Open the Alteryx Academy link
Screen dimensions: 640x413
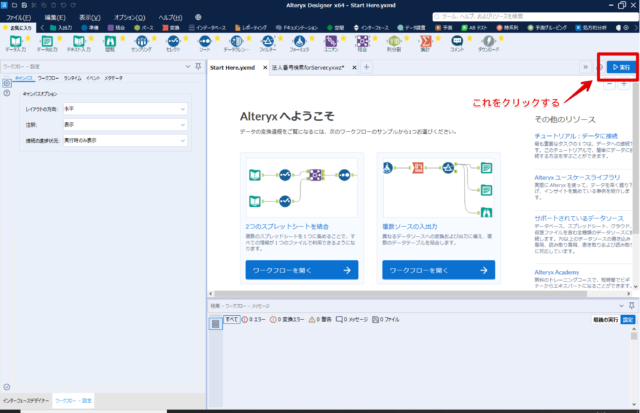click(x=557, y=272)
